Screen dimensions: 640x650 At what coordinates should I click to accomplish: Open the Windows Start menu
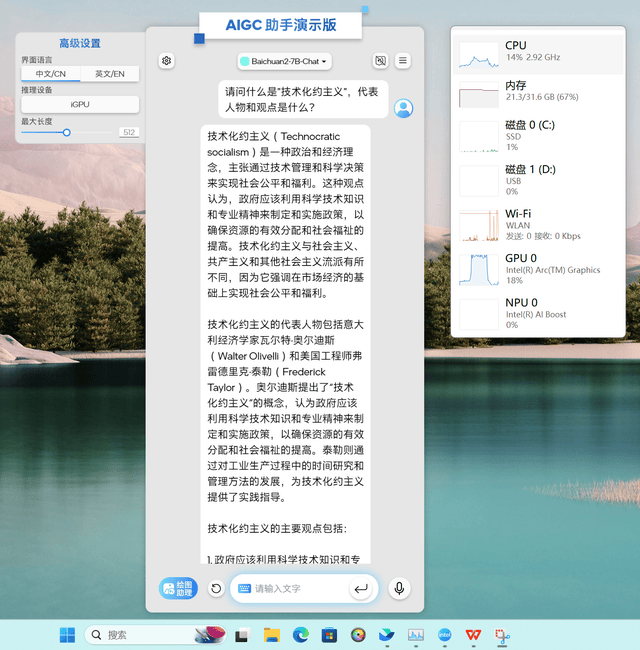pyautogui.click(x=68, y=635)
